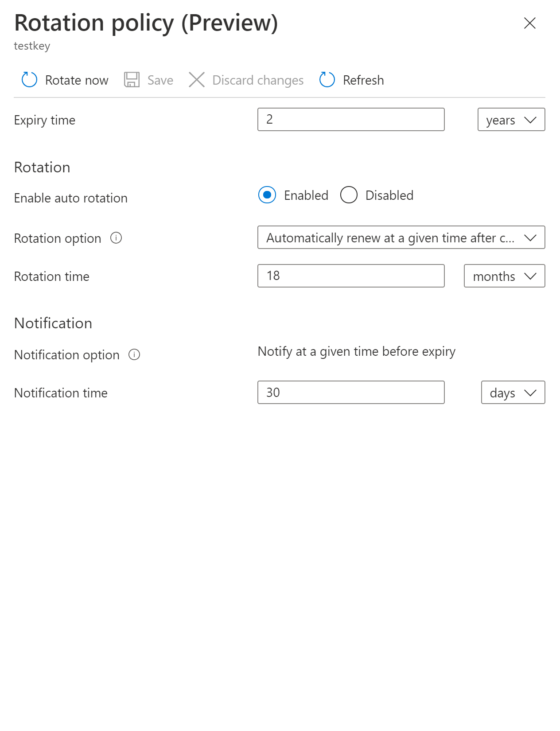560x731 pixels.
Task: Click Rotate now to rotate the key
Action: click(x=64, y=80)
